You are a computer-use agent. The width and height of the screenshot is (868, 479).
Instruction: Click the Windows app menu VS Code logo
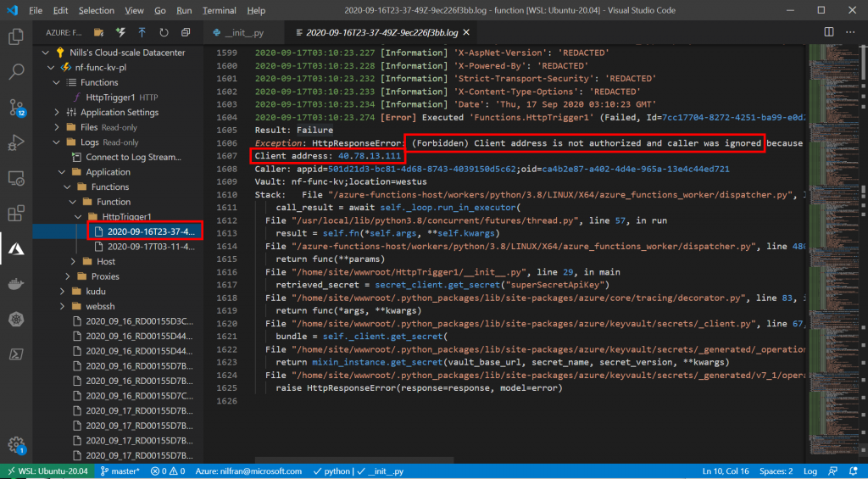[12, 10]
